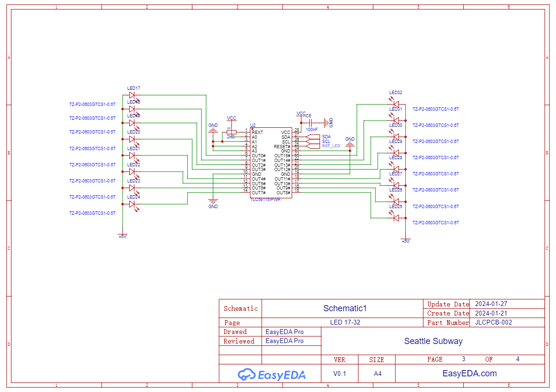Select the LED30 diode symbol
The image size is (556, 392).
click(x=396, y=137)
